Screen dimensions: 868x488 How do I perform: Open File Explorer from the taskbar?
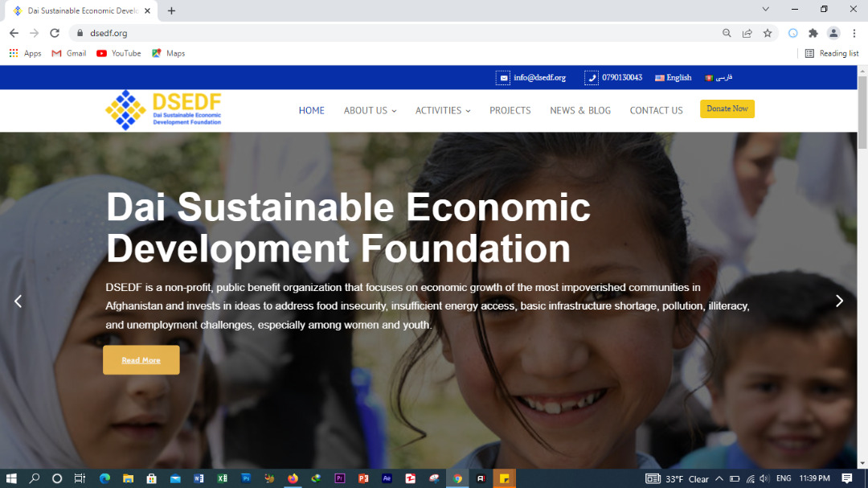128,478
